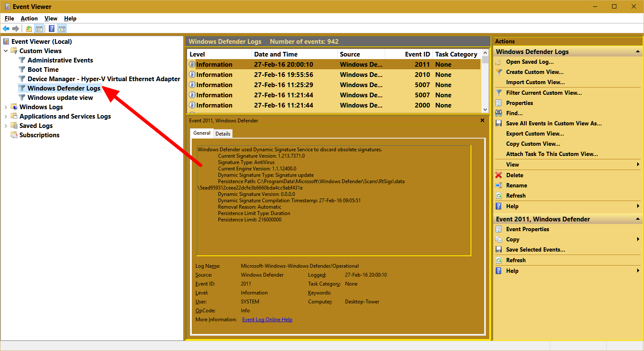Sort by the Source column header
This screenshot has width=644, height=351.
tap(361, 54)
